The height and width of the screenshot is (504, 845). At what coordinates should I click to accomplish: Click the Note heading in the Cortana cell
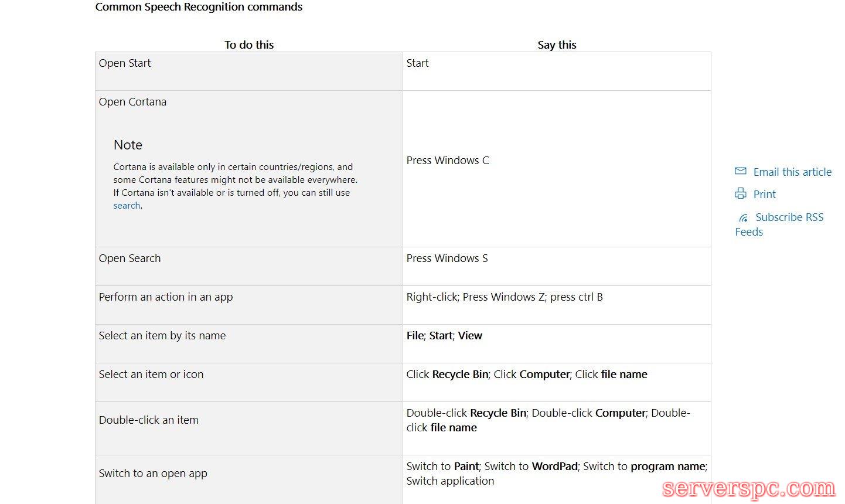128,145
